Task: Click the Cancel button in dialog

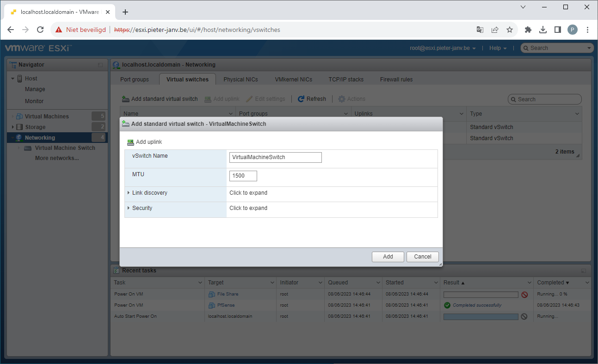Action: [422, 257]
